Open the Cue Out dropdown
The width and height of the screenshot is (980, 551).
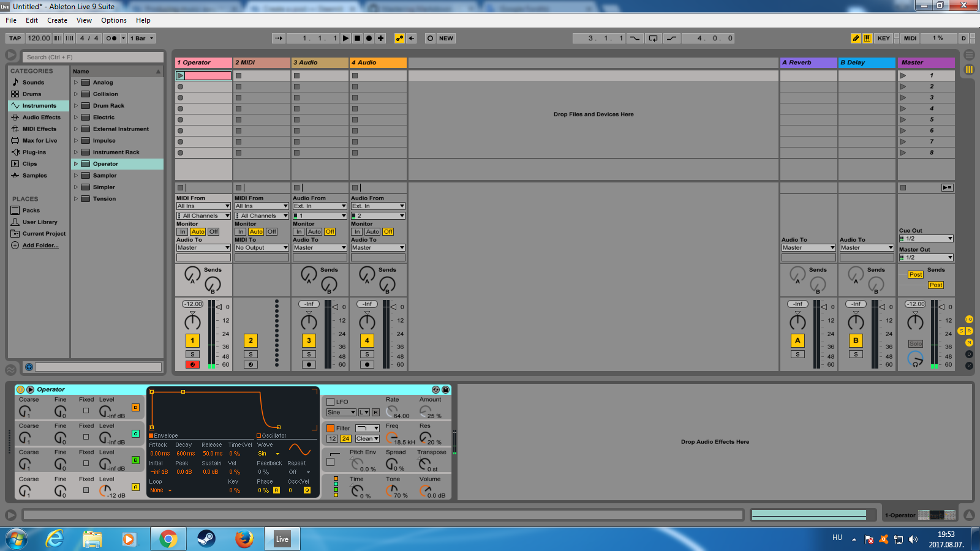coord(926,238)
